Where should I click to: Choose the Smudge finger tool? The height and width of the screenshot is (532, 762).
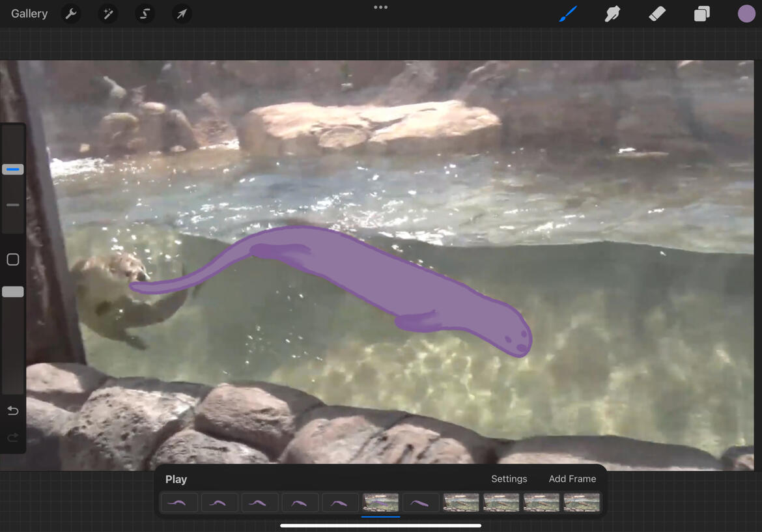point(612,14)
